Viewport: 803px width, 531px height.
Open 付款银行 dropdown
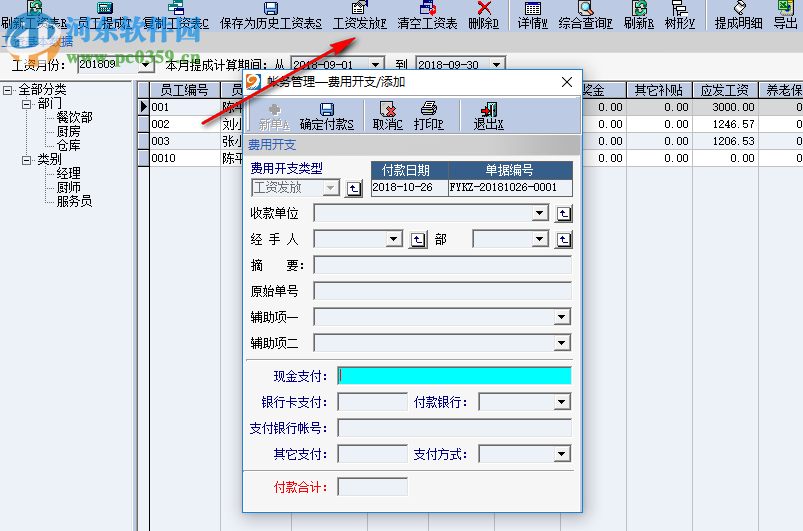[x=562, y=402]
